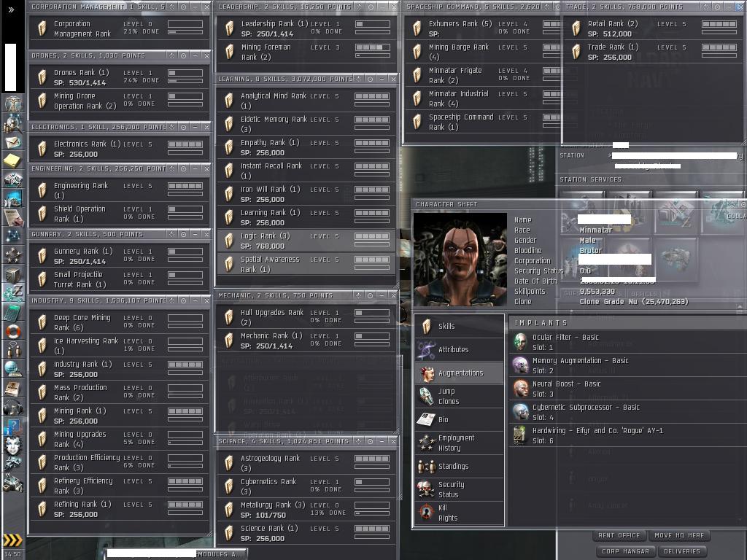Click the Deep Core Mining skillbook icon
Image resolution: width=747 pixels, height=560 pixels.
42,322
